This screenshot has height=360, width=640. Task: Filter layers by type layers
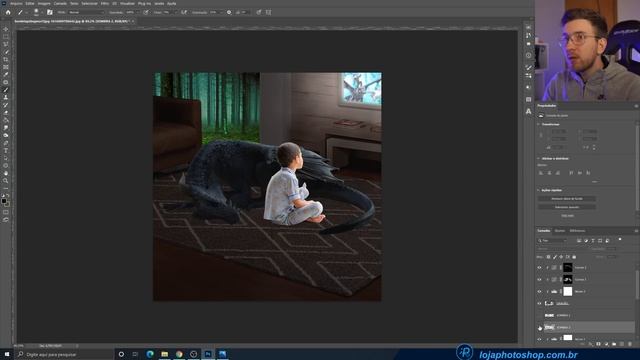[593, 241]
